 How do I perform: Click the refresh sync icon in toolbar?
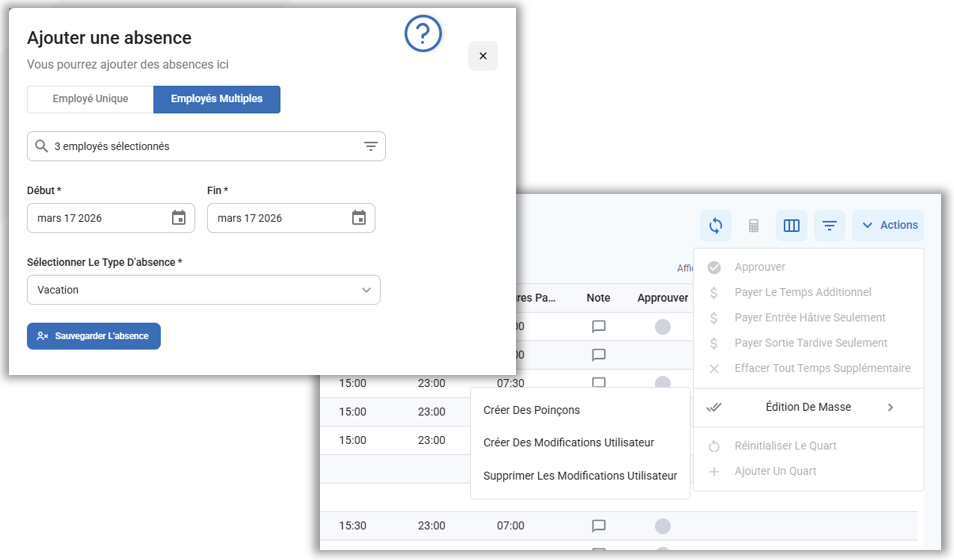[715, 226]
